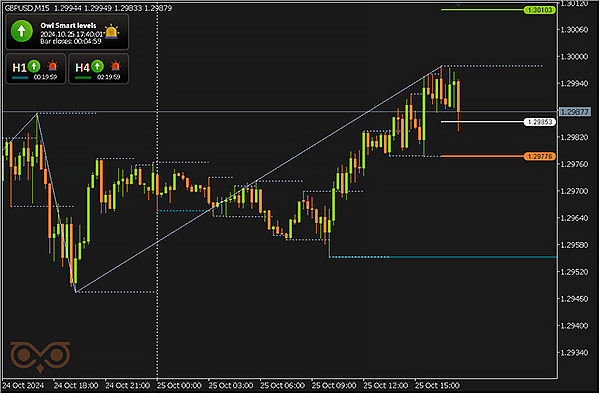
Task: Click the 1.29760 price axis label
Action: pyautogui.click(x=574, y=164)
